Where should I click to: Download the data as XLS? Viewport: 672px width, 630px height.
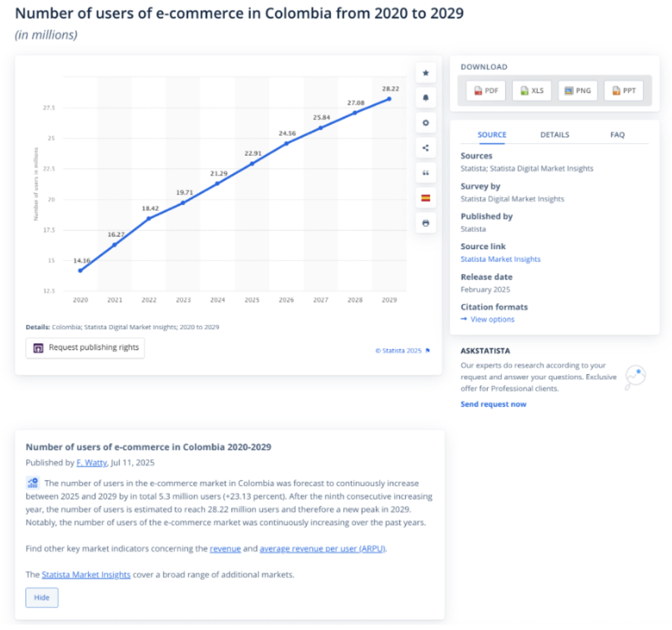[x=532, y=91]
